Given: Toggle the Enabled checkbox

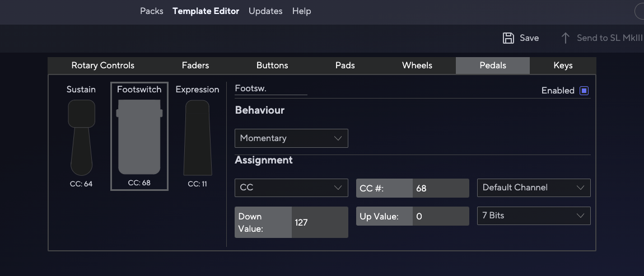Looking at the screenshot, I should click(x=584, y=91).
